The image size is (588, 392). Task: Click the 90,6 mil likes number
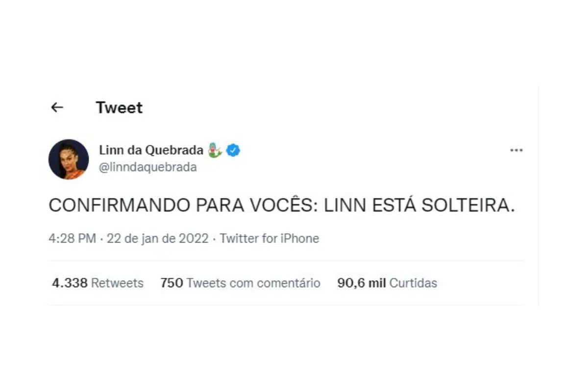pos(362,283)
